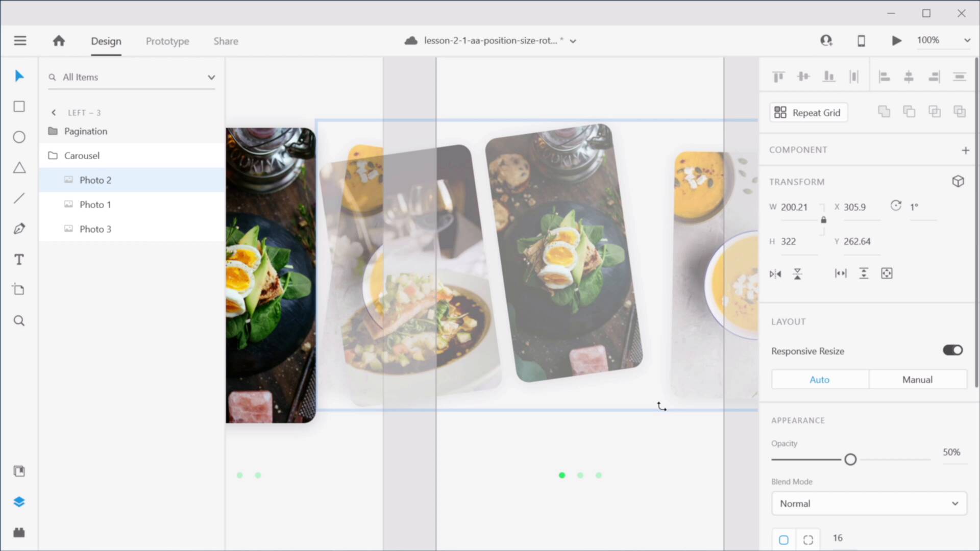Click the rotation angle field

923,207
